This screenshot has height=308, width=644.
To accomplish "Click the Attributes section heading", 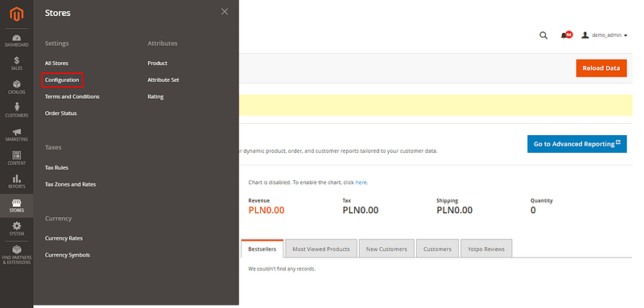I will tap(163, 43).
